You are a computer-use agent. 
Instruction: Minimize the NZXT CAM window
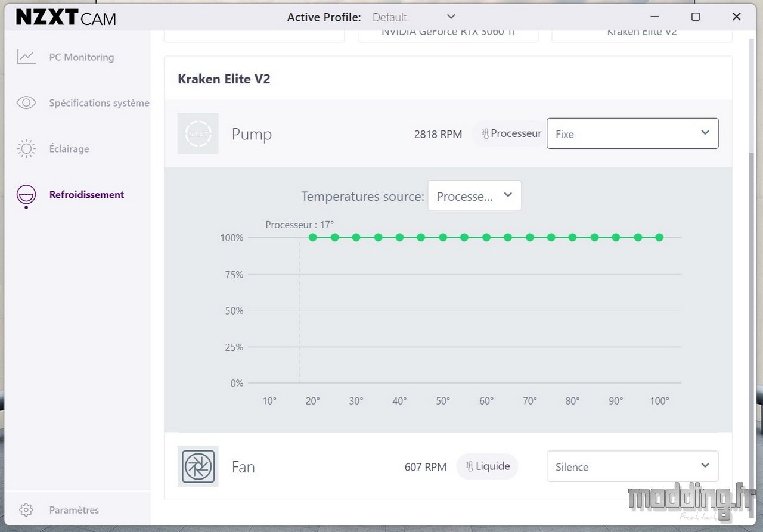click(x=654, y=17)
